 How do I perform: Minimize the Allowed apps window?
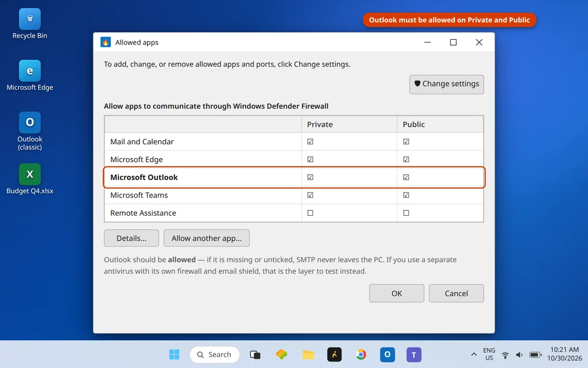[x=427, y=42]
